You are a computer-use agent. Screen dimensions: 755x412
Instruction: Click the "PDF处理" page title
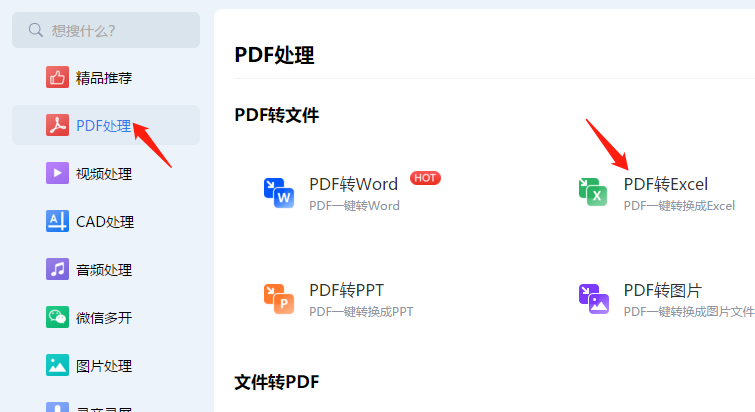point(274,55)
